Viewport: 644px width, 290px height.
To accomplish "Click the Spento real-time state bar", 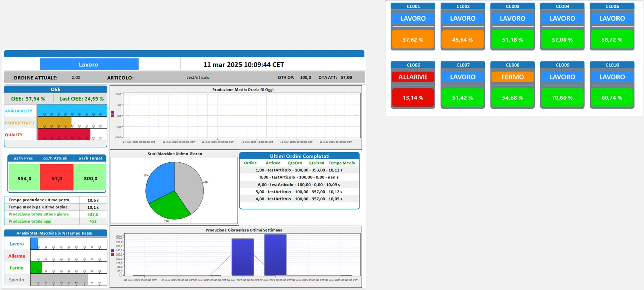I will coord(68,280).
